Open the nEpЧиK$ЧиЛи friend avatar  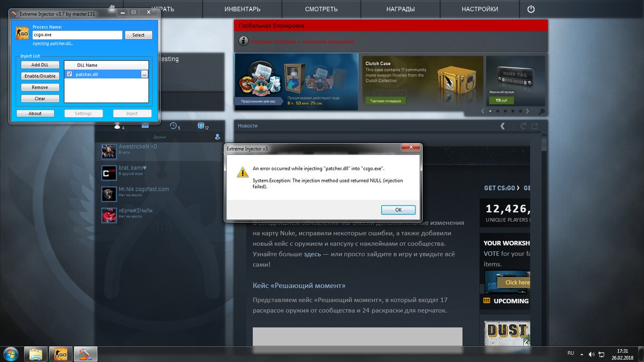[109, 215]
